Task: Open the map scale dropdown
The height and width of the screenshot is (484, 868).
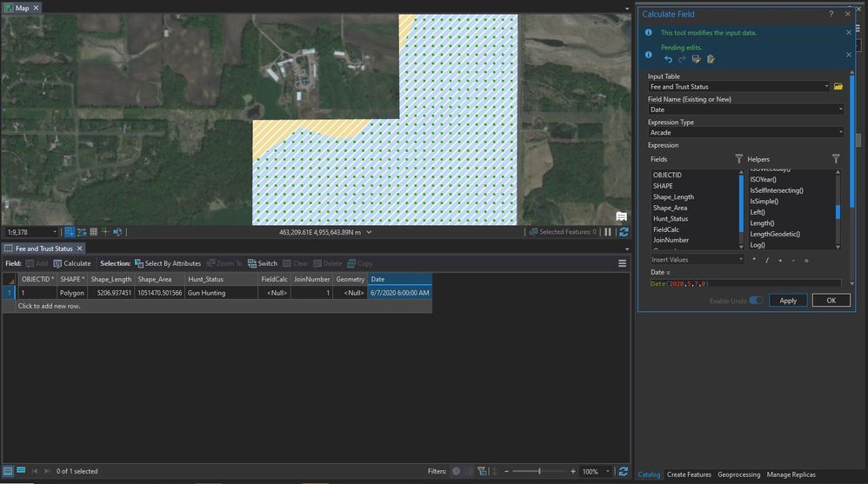Action: pyautogui.click(x=55, y=232)
